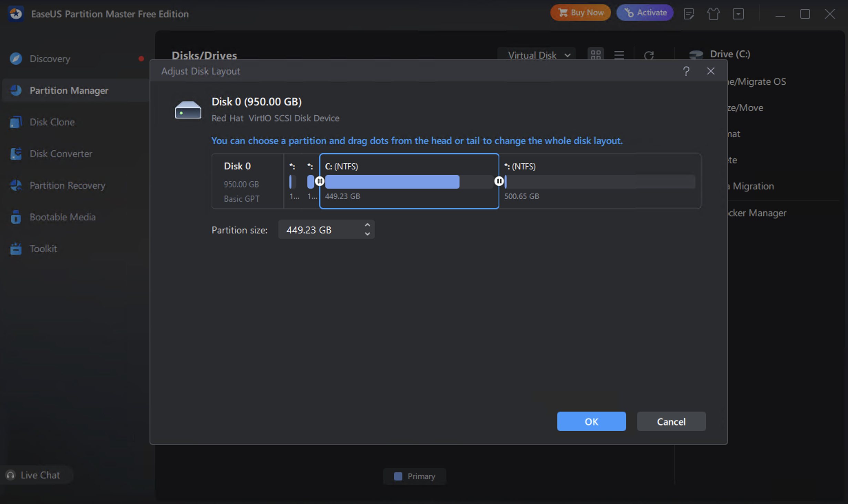Refresh the disk list
Screen dimensions: 848x504
click(649, 55)
